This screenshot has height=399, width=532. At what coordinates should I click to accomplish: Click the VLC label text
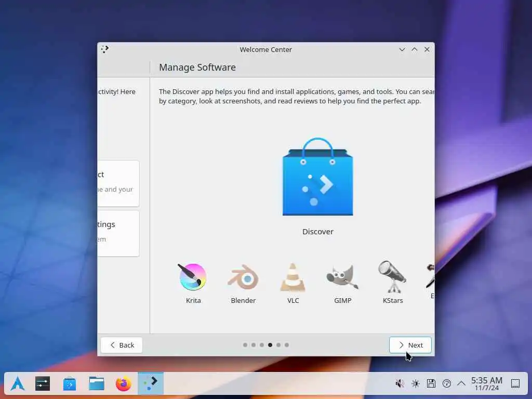click(293, 301)
